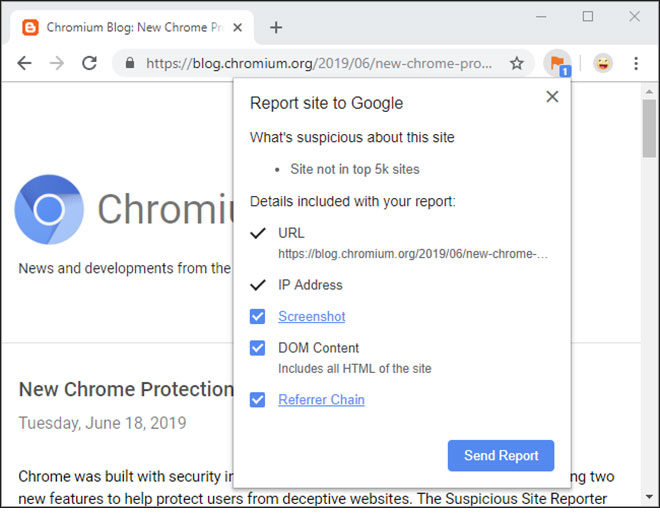Click the scrollbar down arrow

pos(649,497)
